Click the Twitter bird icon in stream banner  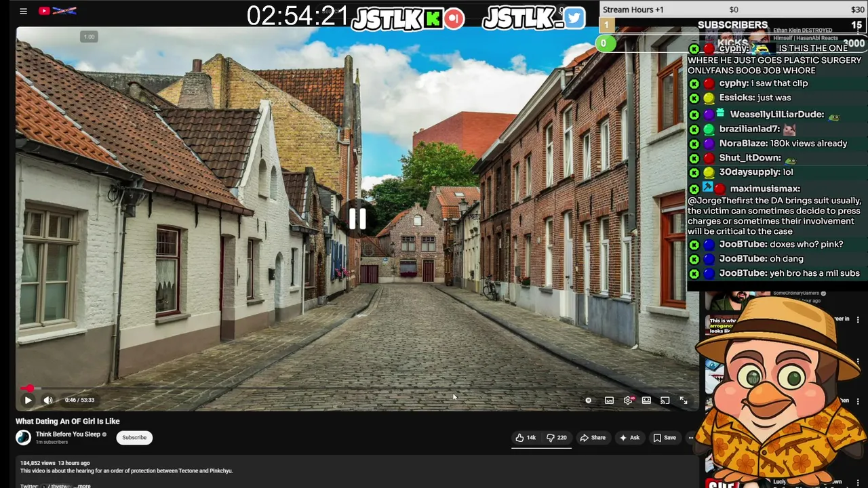click(574, 18)
